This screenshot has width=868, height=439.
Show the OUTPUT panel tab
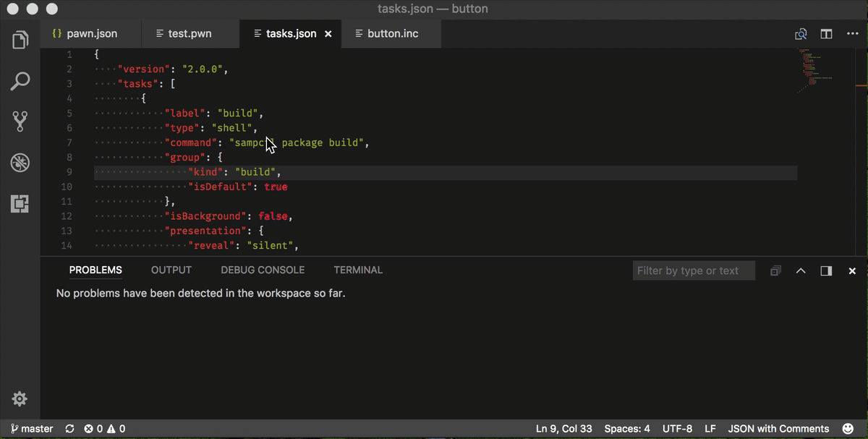tap(171, 270)
